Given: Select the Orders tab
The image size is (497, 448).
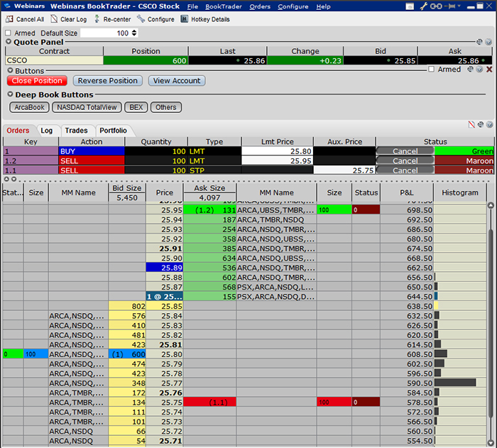Looking at the screenshot, I should click(x=18, y=131).
